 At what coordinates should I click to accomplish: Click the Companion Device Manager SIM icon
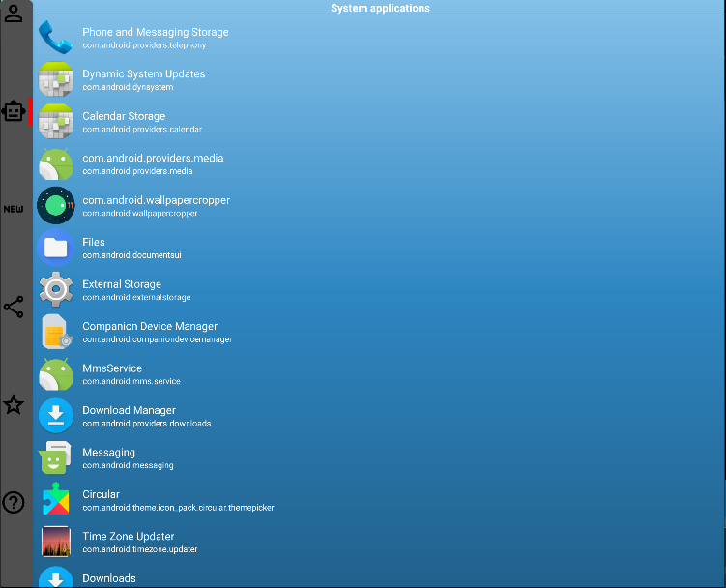pos(56,332)
